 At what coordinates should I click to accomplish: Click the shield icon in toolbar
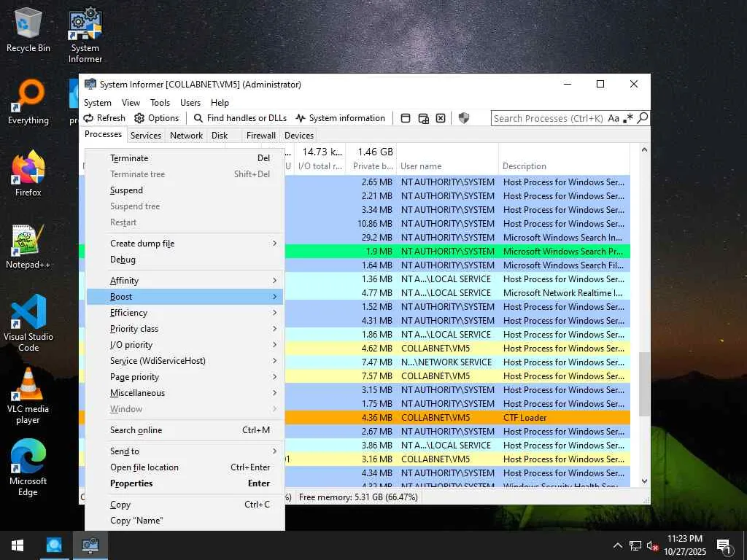click(x=463, y=118)
